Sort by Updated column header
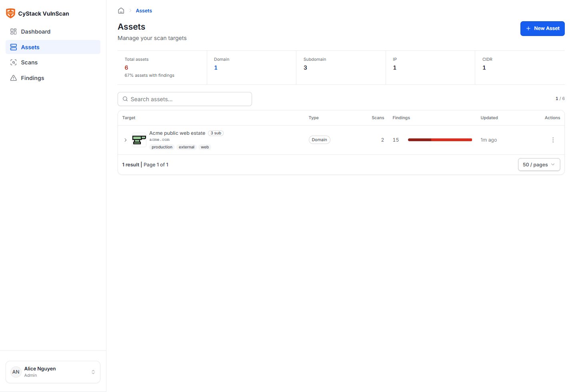Screen dimensions: 576x392 point(489,118)
